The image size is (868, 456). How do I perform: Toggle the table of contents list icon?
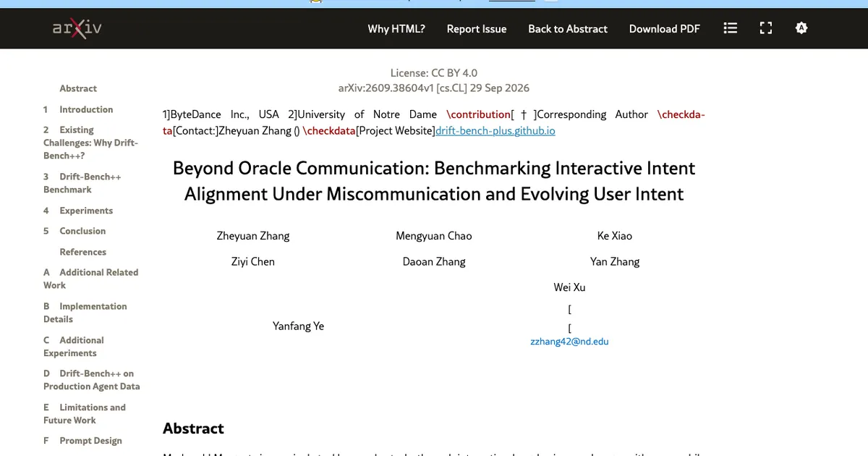[731, 28]
